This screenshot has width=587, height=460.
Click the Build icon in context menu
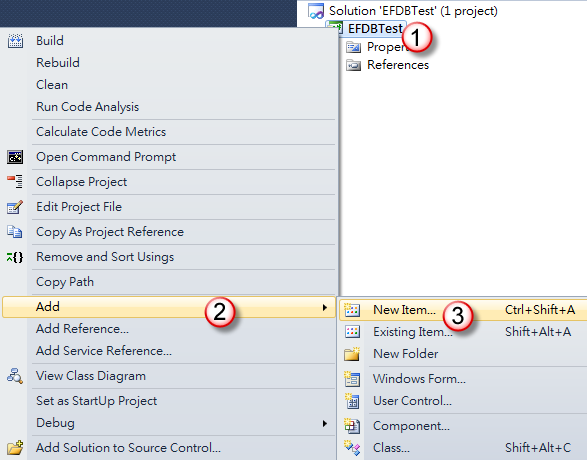pos(15,40)
